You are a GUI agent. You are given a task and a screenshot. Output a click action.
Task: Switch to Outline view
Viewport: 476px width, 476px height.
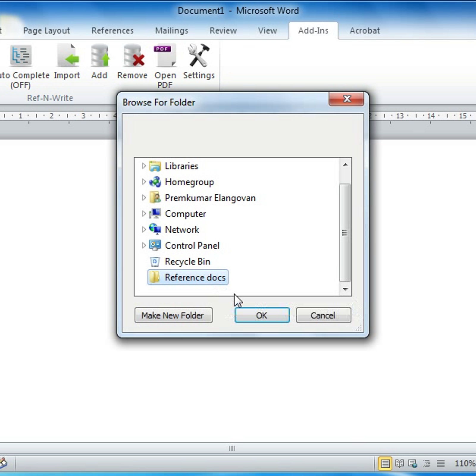click(x=427, y=464)
